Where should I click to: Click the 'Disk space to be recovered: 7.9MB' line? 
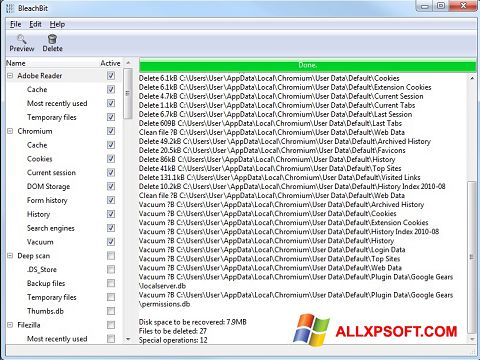(193, 322)
